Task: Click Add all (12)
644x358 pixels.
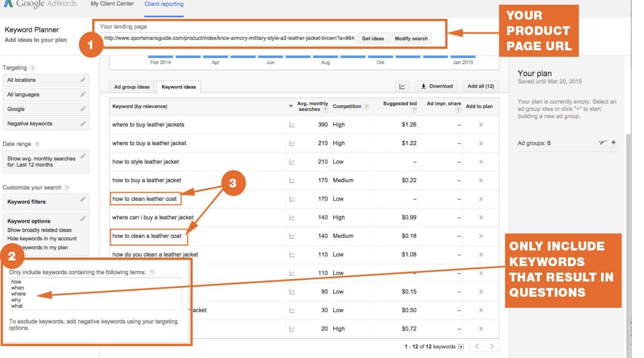Action: 481,86
